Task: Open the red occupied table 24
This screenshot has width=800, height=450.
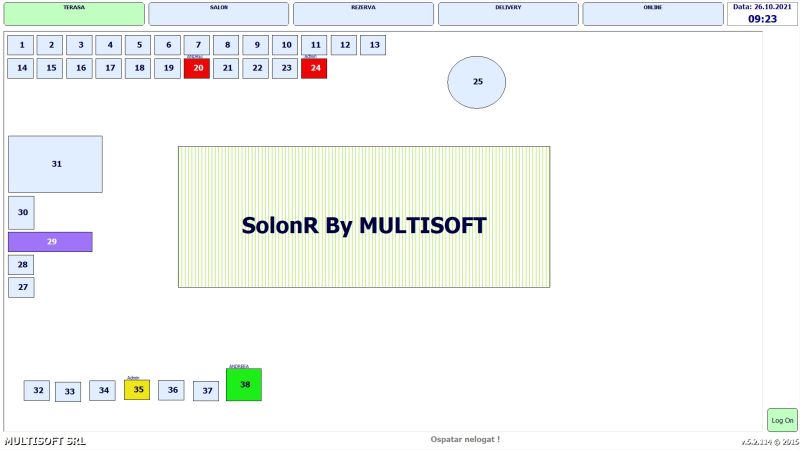Action: click(x=314, y=68)
